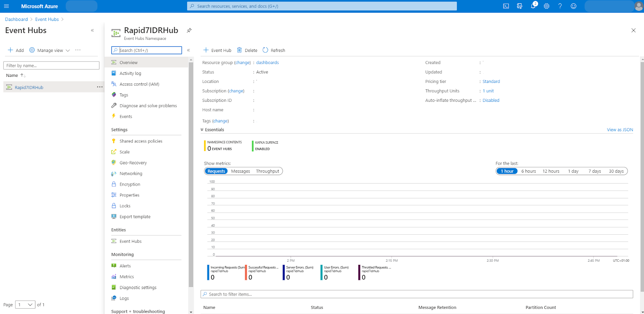Click the Add plus icon in Event Hubs
This screenshot has width=644, height=314.
point(10,50)
